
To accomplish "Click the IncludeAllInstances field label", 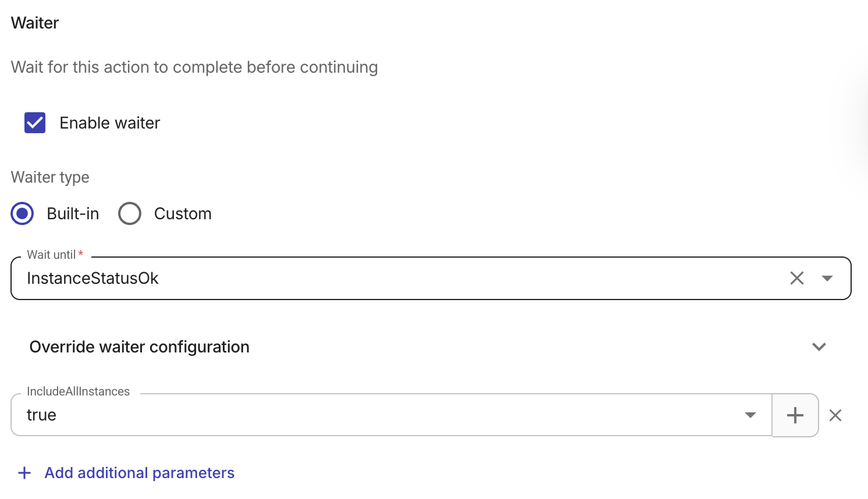I will [x=79, y=391].
